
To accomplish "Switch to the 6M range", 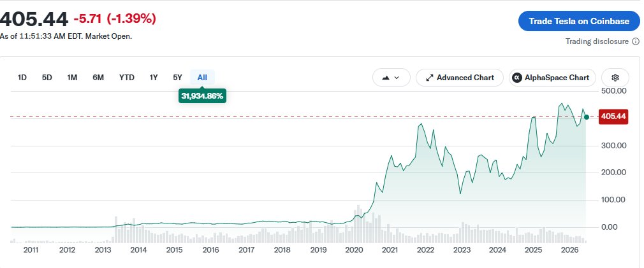I will (x=98, y=77).
